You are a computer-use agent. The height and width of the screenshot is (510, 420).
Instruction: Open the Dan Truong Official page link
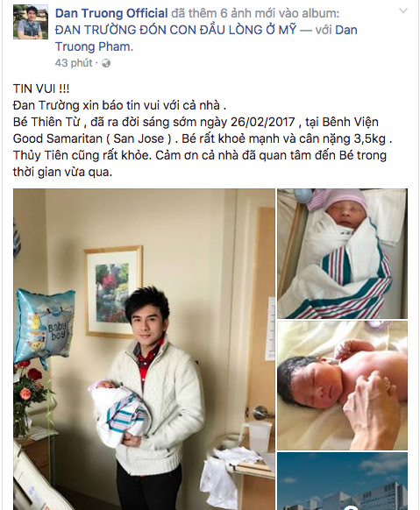[111, 13]
